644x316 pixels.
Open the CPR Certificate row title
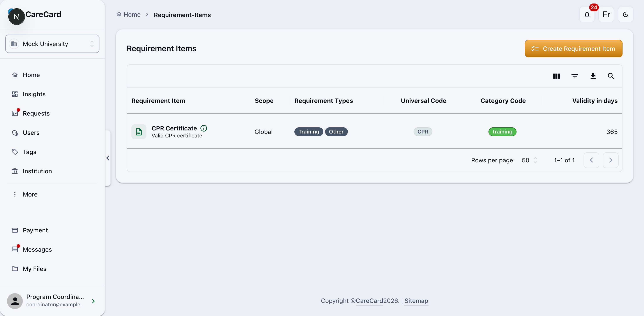[x=174, y=128]
